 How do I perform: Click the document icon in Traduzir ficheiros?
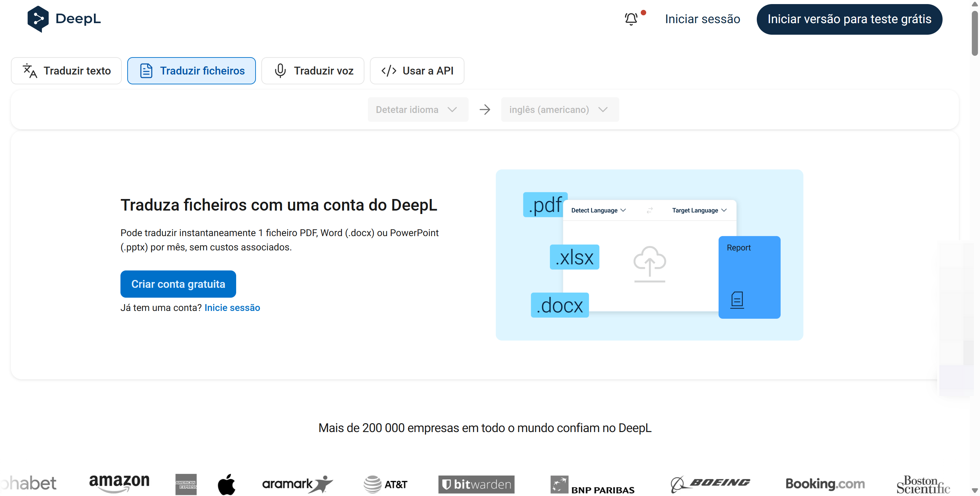(x=146, y=71)
